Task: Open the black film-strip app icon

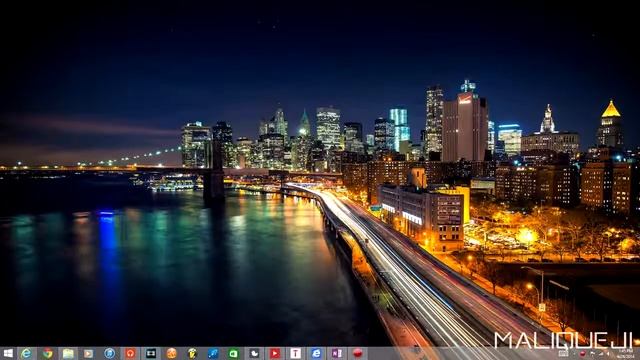Action: tap(151, 353)
